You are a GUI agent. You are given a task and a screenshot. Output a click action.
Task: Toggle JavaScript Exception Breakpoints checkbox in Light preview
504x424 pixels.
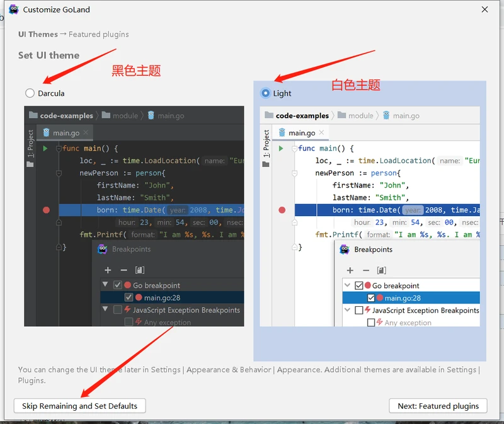pyautogui.click(x=359, y=310)
